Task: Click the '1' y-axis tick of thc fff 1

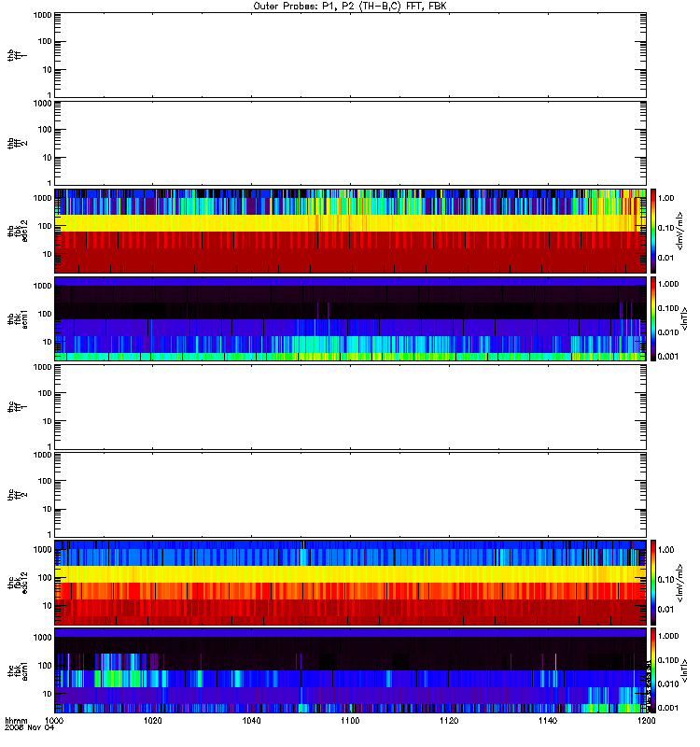Action: click(x=49, y=447)
